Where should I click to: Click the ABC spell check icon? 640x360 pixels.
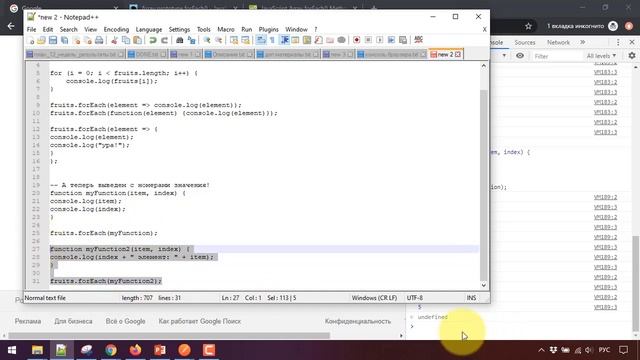(x=418, y=40)
